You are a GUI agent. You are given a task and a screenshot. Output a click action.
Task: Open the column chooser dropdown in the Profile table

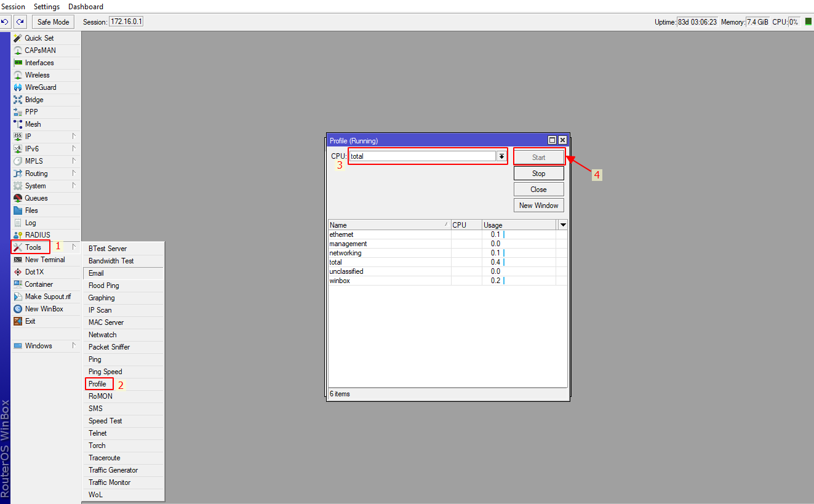562,225
